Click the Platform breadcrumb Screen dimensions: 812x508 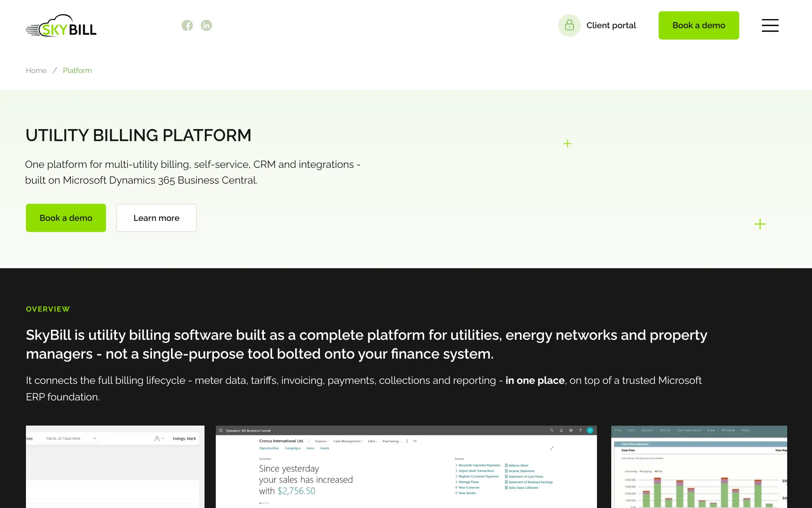77,70
